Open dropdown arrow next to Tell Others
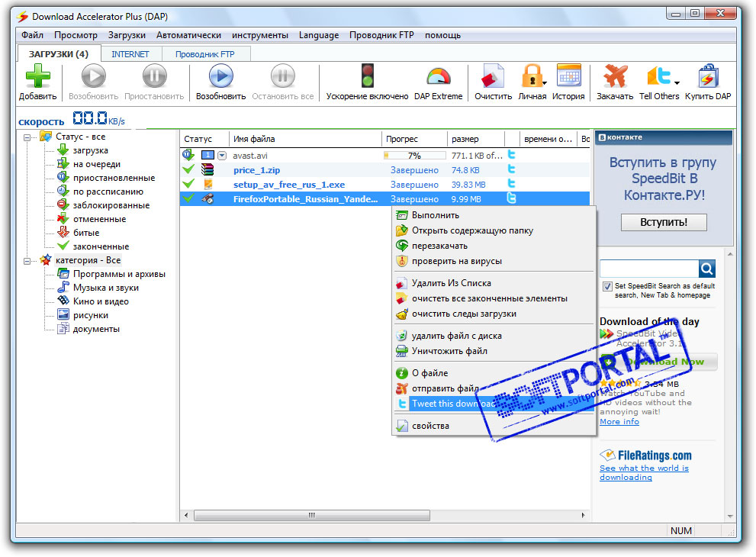Image resolution: width=756 pixels, height=557 pixels. 677,83
